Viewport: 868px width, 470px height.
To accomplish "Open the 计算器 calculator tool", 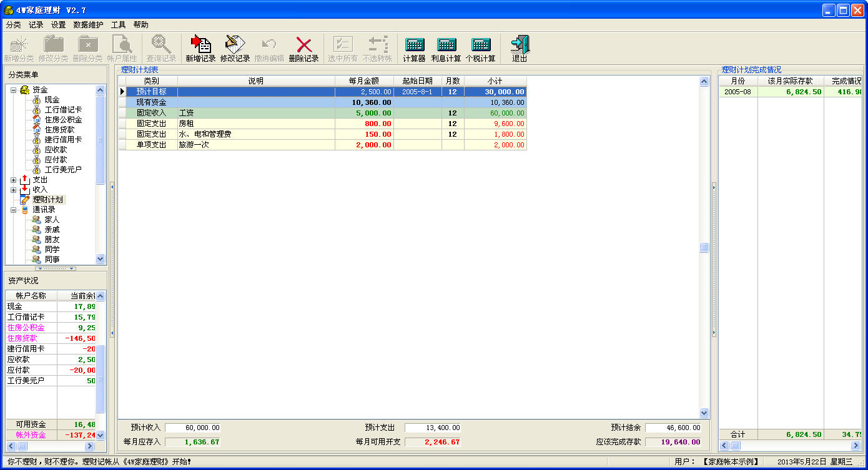I will pyautogui.click(x=414, y=45).
